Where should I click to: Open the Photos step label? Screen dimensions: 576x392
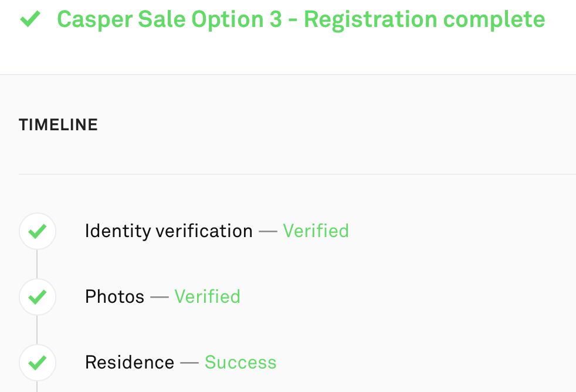tap(114, 296)
